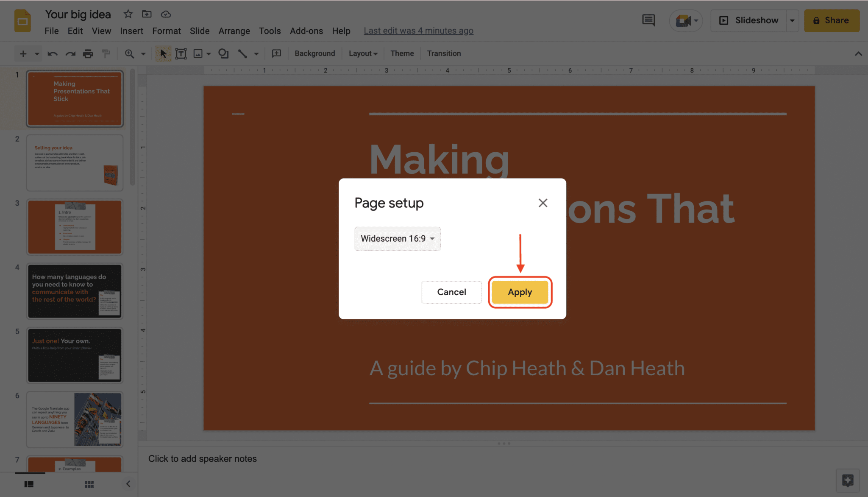The width and height of the screenshot is (868, 497).
Task: Cancel the Page setup dialog
Action: [451, 292]
